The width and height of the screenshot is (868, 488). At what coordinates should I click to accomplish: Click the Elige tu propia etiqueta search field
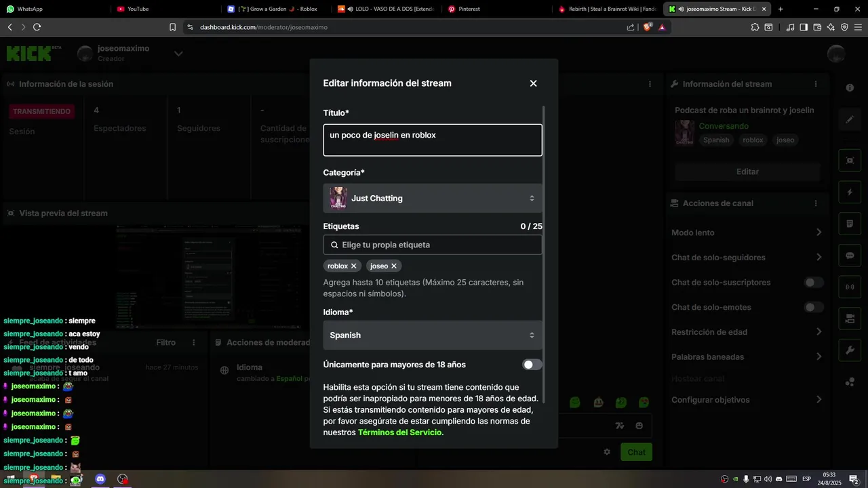433,245
